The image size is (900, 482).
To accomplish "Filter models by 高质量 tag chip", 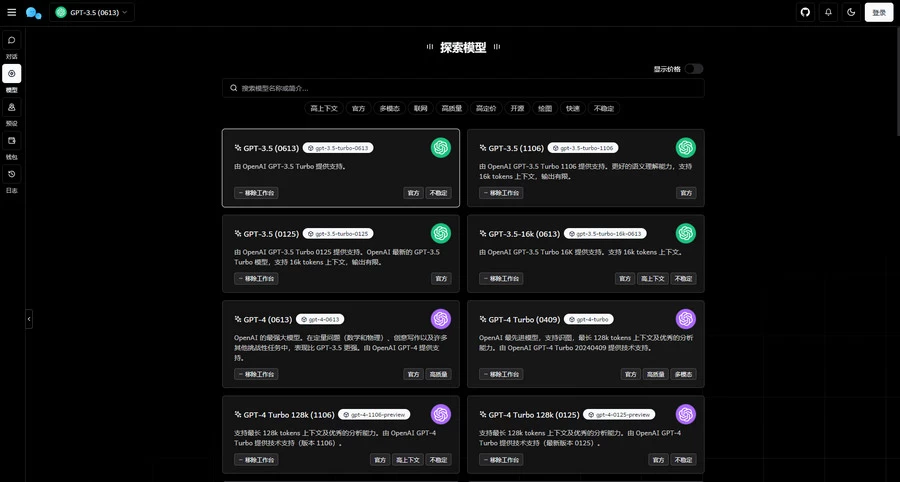I will pyautogui.click(x=452, y=108).
